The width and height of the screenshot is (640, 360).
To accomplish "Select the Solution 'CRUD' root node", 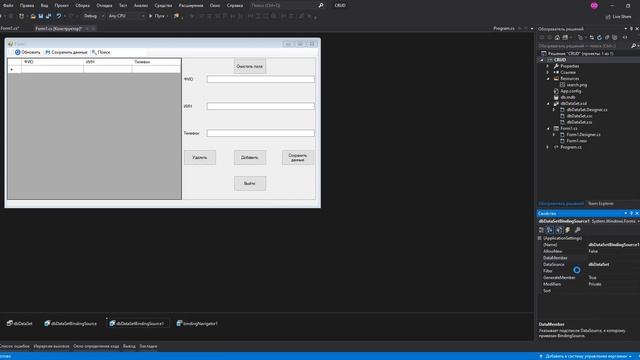I will pyautogui.click(x=580, y=53).
